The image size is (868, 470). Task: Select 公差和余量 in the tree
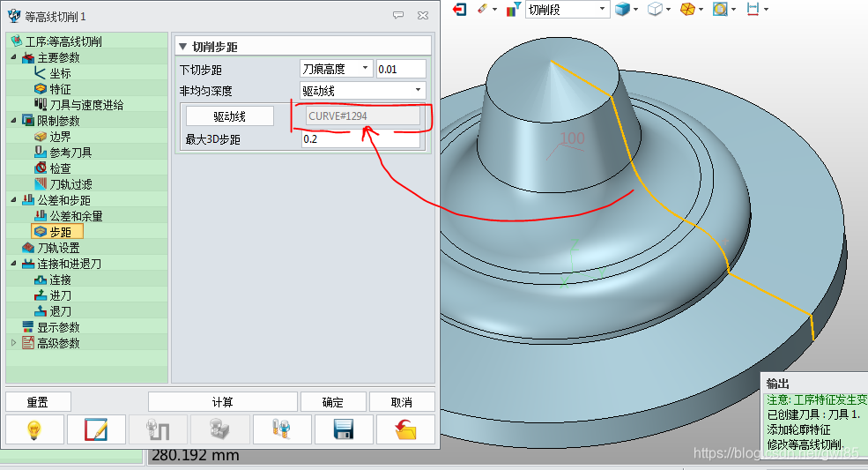(76, 216)
